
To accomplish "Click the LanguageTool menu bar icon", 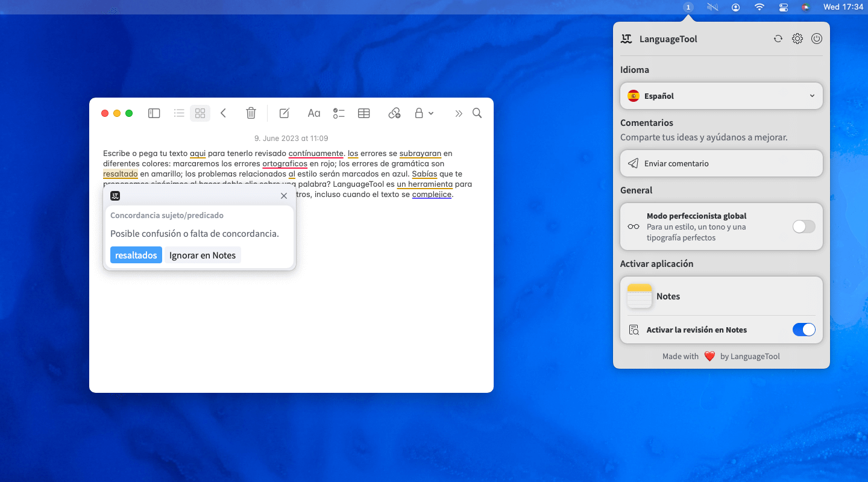I will click(688, 7).
